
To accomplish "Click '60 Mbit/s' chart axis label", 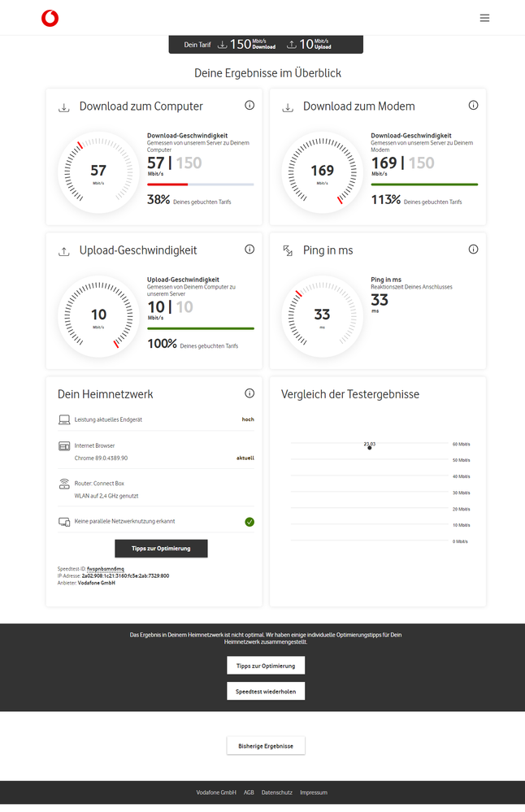I will click(462, 445).
